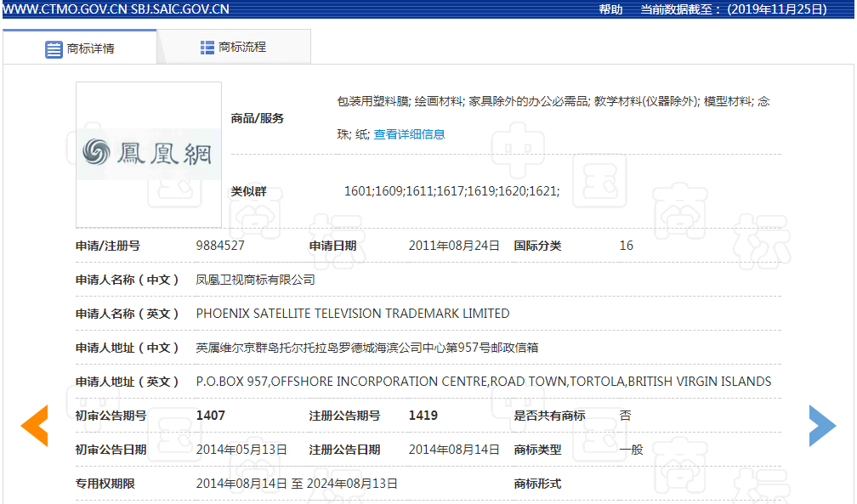
Task: Go to next trademark with blue arrow
Action: (823, 425)
